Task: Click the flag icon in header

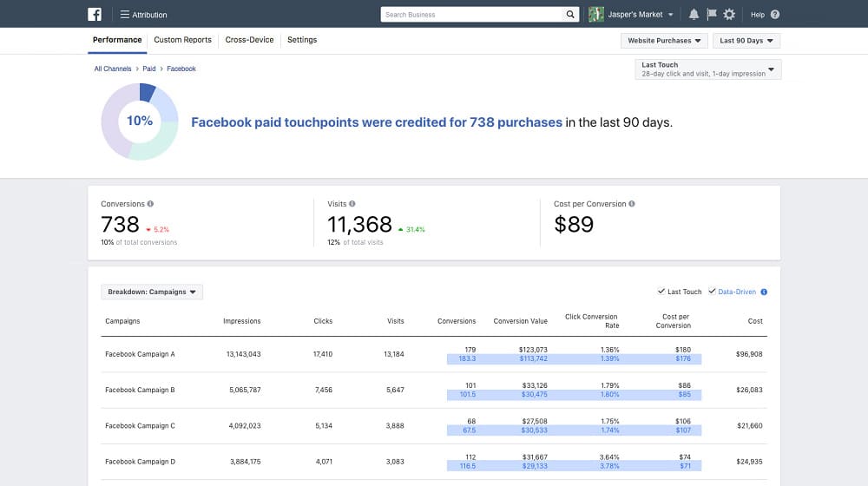Action: [x=712, y=15]
